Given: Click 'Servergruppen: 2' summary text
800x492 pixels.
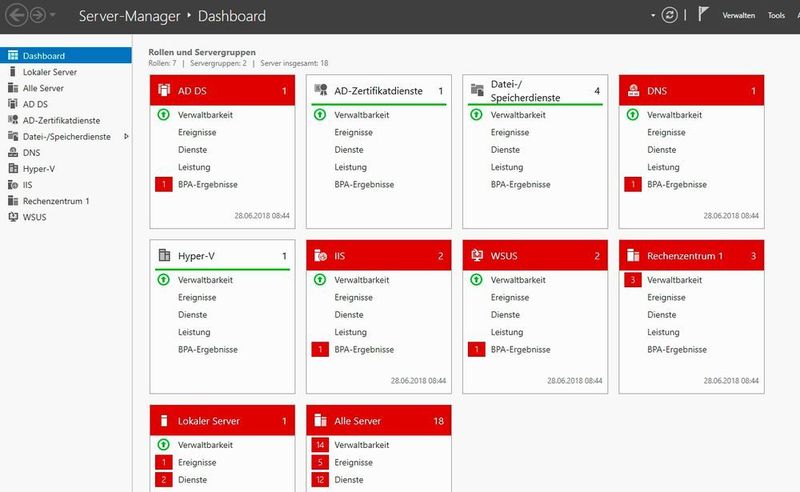Looking at the screenshot, I should [x=218, y=63].
